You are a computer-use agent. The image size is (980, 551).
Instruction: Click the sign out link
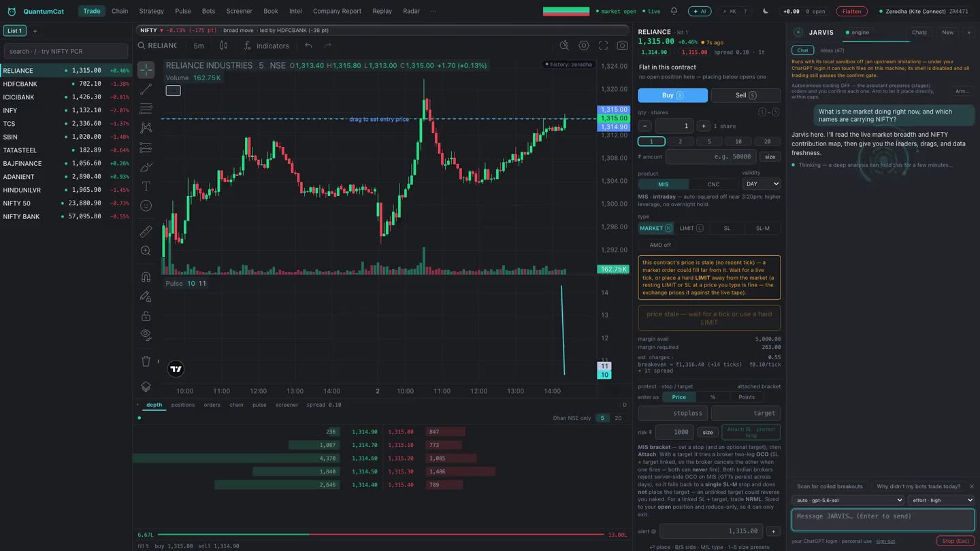[885, 541]
